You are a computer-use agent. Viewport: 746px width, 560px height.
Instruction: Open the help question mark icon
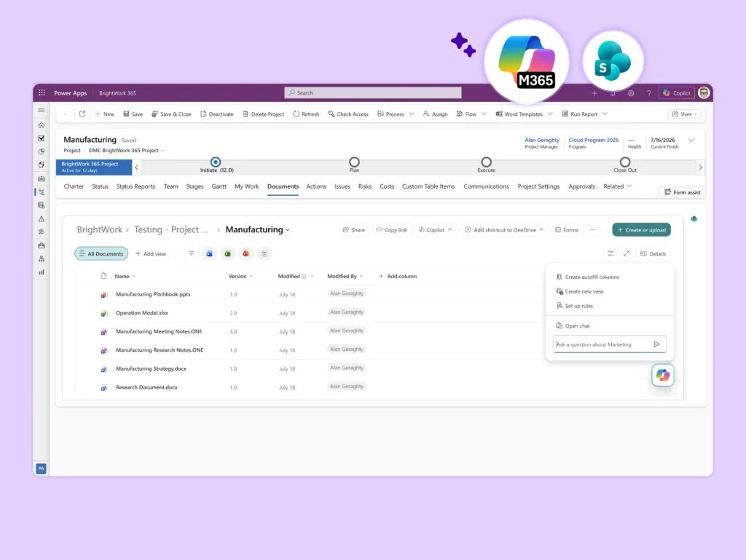tap(649, 93)
